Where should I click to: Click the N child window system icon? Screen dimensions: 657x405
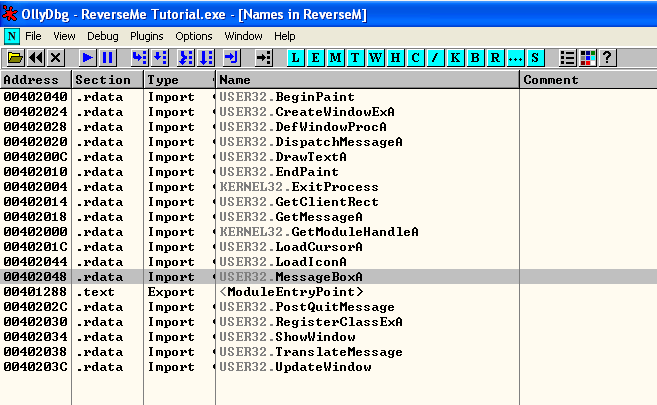click(x=12, y=36)
